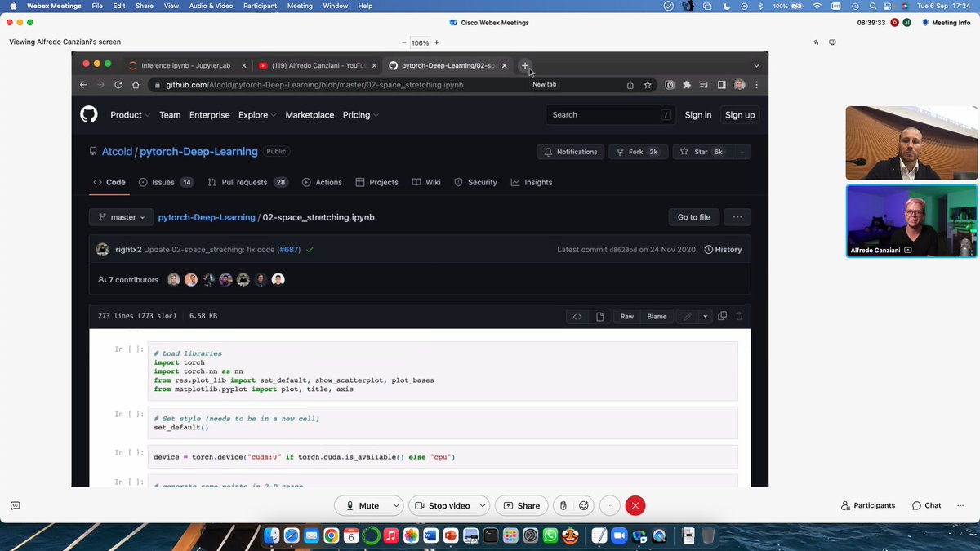Screen dimensions: 980x551
Task: Click the Blame button
Action: point(657,317)
